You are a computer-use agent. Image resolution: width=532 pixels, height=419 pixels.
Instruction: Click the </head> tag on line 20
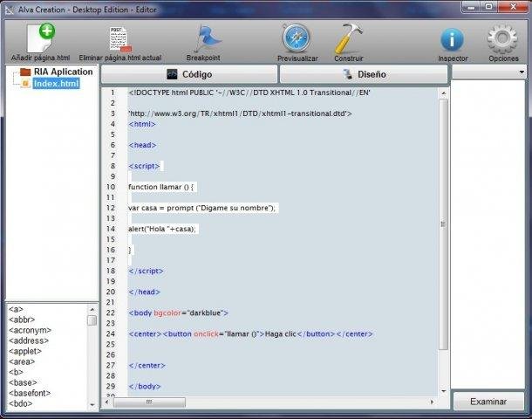[x=145, y=292]
